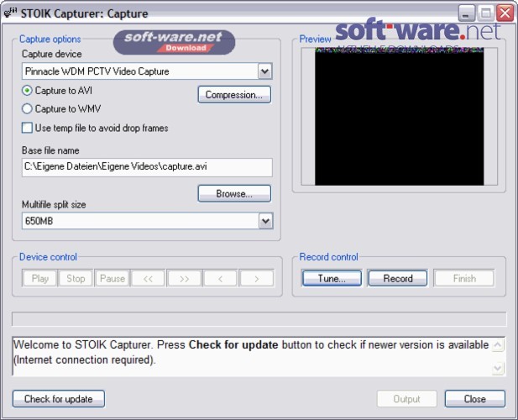Click the Stop device control button
Viewport: 518px width, 420px height.
[x=76, y=278]
